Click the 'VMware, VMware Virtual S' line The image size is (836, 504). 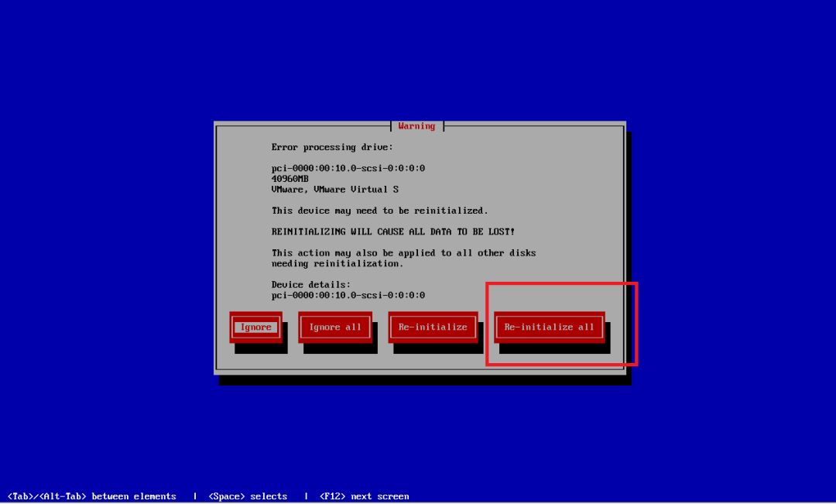(335, 190)
